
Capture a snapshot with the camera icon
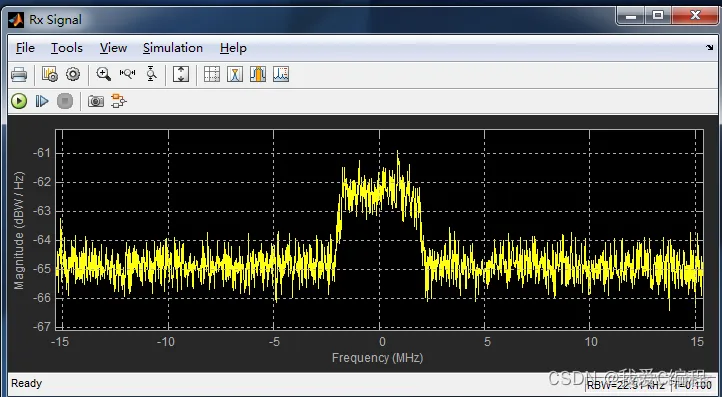pos(96,101)
